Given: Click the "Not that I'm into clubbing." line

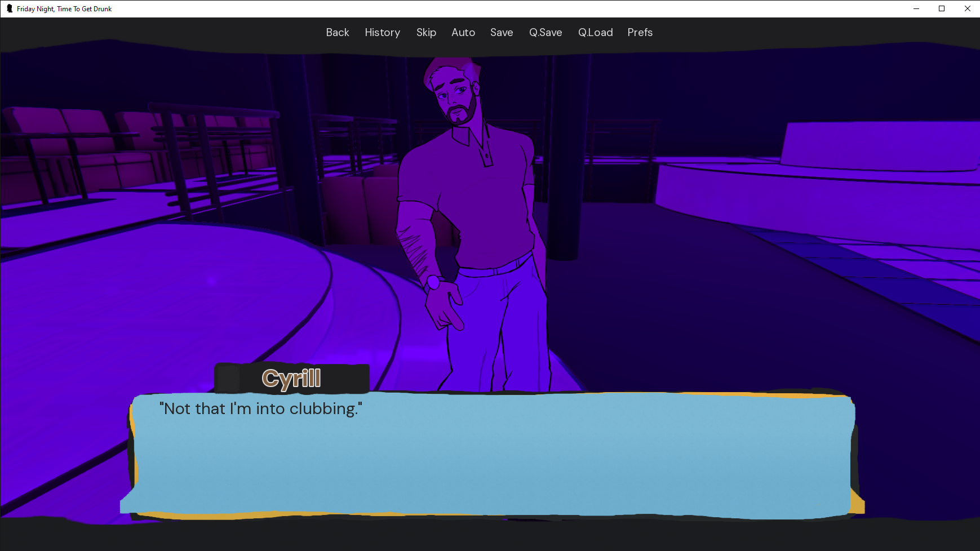Looking at the screenshot, I should [261, 408].
